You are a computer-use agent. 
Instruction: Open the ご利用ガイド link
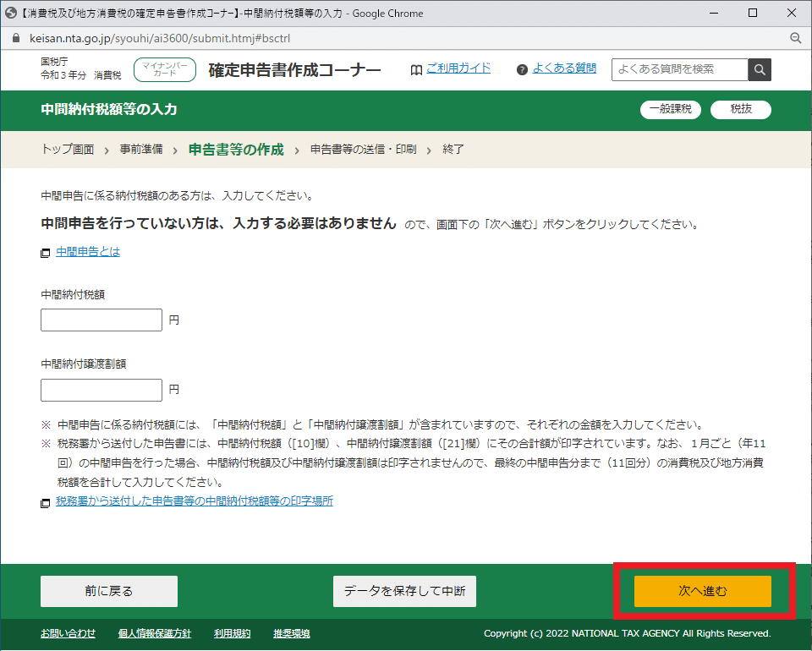pos(458,68)
